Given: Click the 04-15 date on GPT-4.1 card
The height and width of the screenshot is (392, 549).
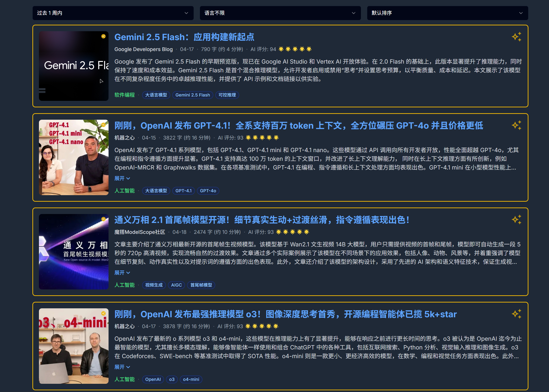Looking at the screenshot, I should click(149, 138).
